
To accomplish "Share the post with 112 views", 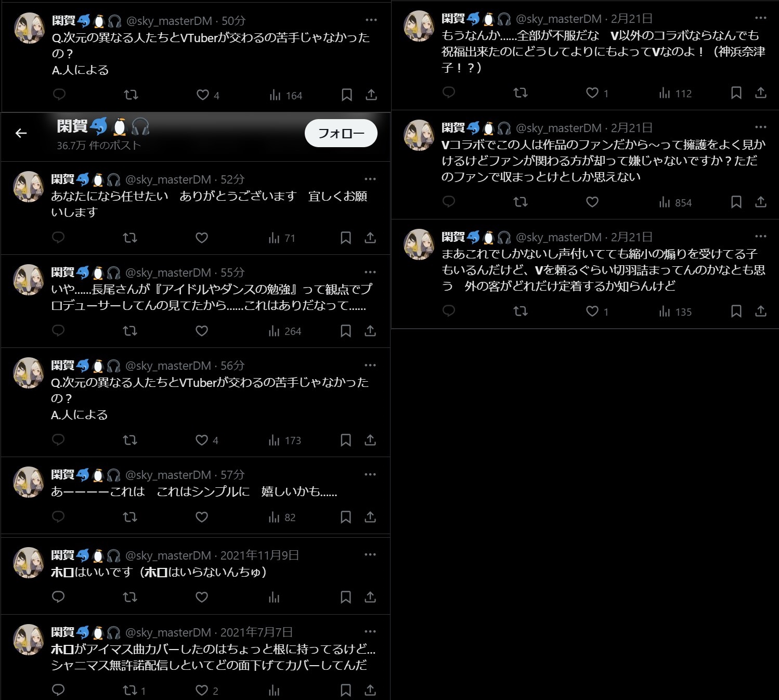I will click(x=761, y=93).
